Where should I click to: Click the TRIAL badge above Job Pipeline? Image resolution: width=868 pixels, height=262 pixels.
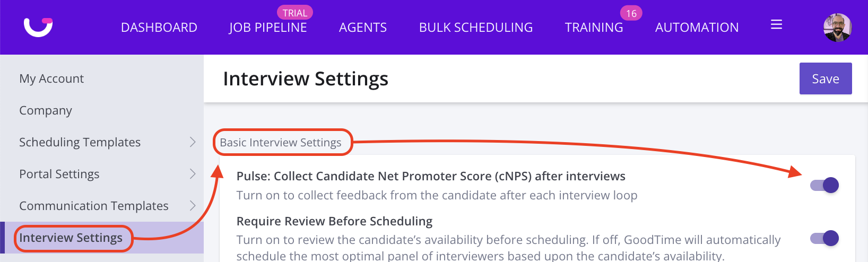coord(295,13)
